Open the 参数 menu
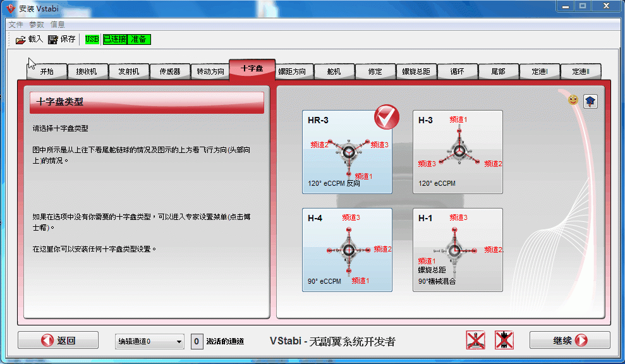 [37, 25]
